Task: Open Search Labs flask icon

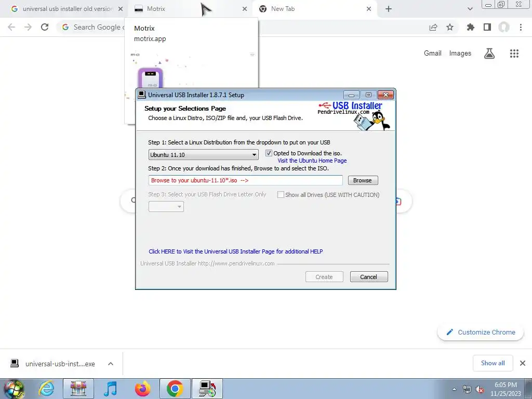Action: point(489,54)
